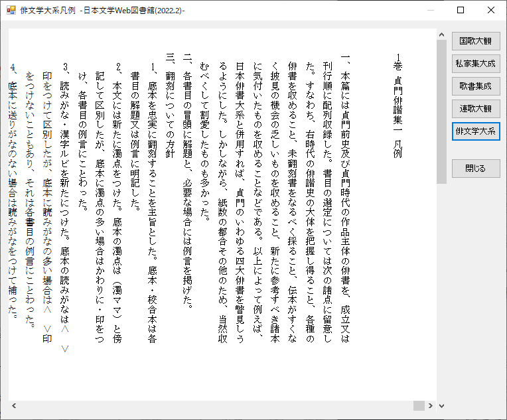Click the line 書目の解題又は例言に明記した
Viewport: 507px width, 420px height.
pyautogui.click(x=135, y=141)
